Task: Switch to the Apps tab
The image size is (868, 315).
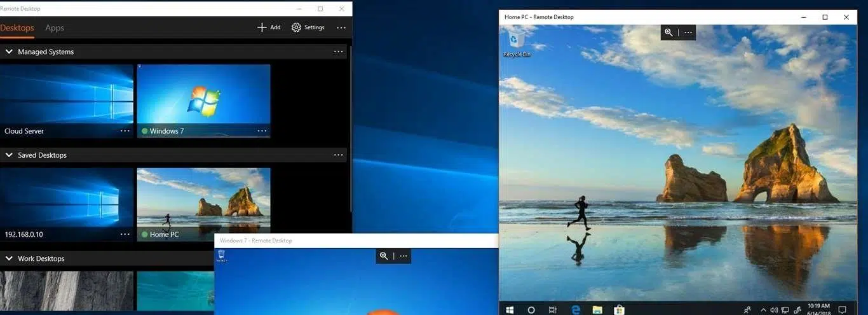Action: tap(55, 28)
